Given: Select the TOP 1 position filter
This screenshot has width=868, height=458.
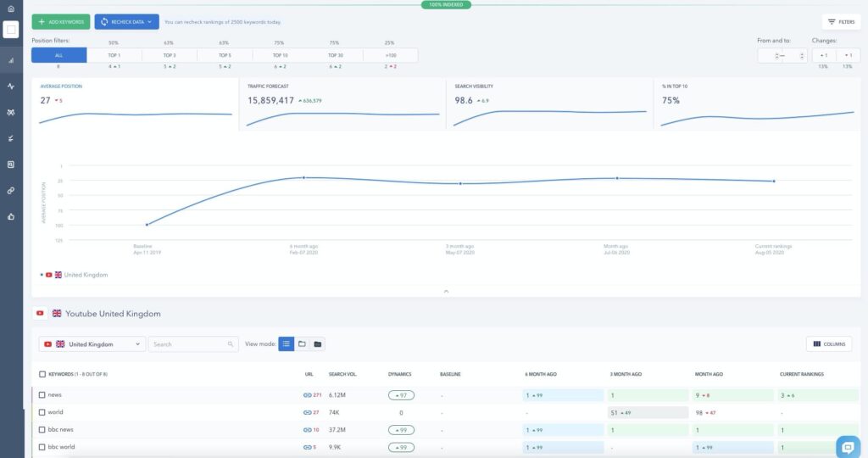Looking at the screenshot, I should coord(114,55).
